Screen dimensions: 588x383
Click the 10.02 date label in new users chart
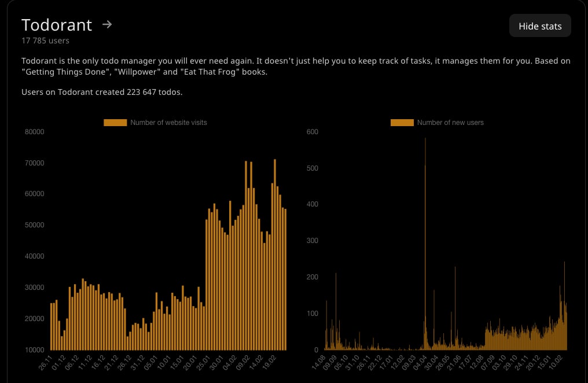click(555, 363)
